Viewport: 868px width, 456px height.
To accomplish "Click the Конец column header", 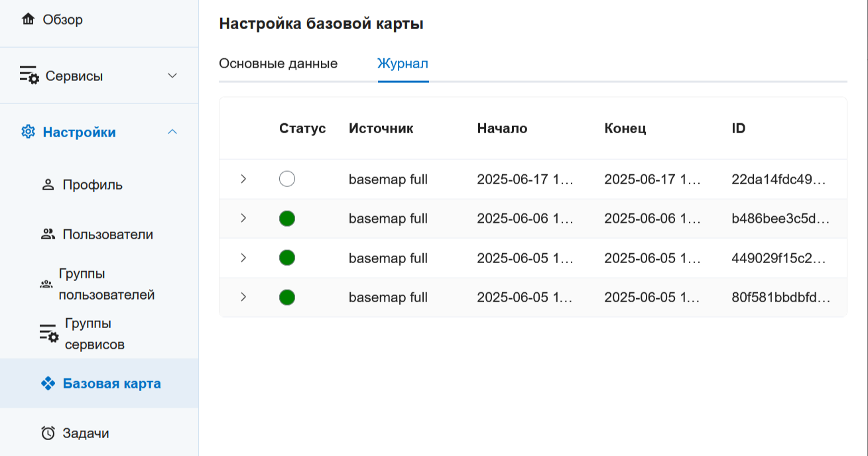I will click(625, 129).
